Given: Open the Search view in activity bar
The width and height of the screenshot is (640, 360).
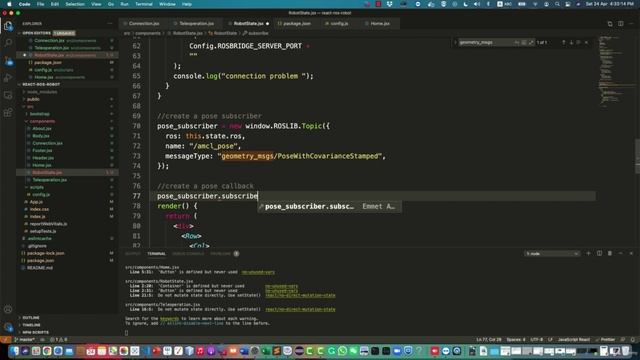Looking at the screenshot, I should [8, 42].
